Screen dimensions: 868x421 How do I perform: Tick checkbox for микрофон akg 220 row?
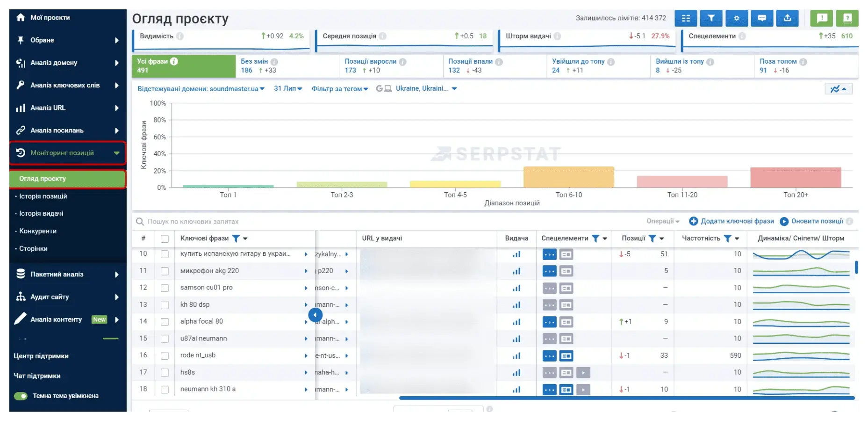coord(165,271)
